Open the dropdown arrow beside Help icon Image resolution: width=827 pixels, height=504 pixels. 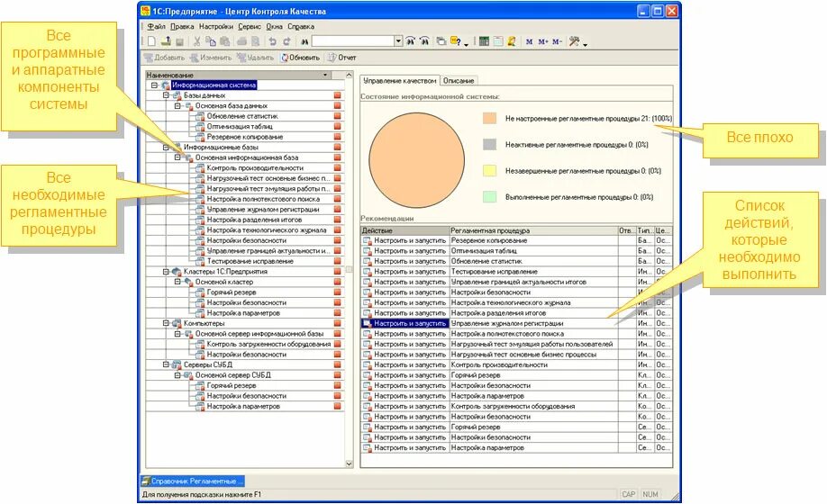pos(467,44)
